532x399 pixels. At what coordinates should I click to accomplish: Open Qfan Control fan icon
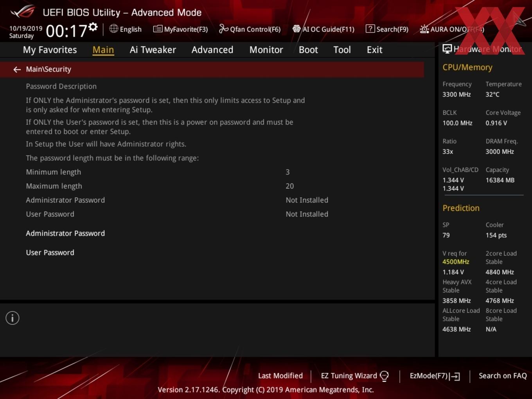tap(223, 29)
